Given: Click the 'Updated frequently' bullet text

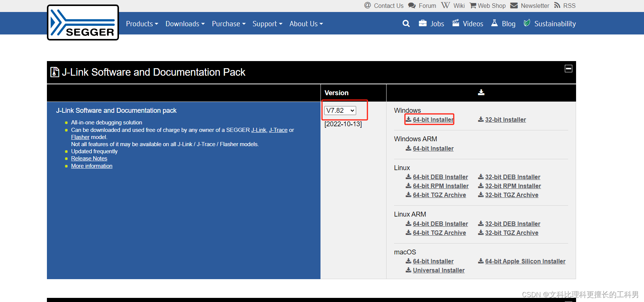Looking at the screenshot, I should click(94, 151).
